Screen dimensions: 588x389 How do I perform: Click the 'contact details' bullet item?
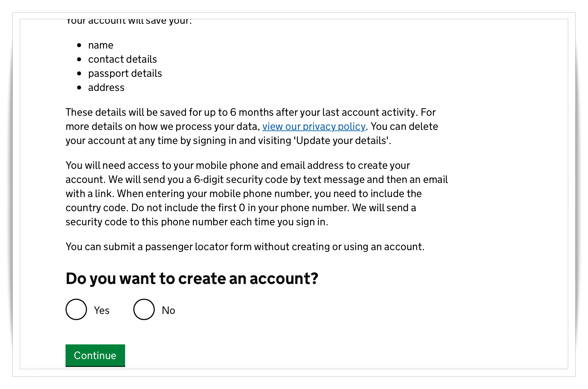(123, 59)
